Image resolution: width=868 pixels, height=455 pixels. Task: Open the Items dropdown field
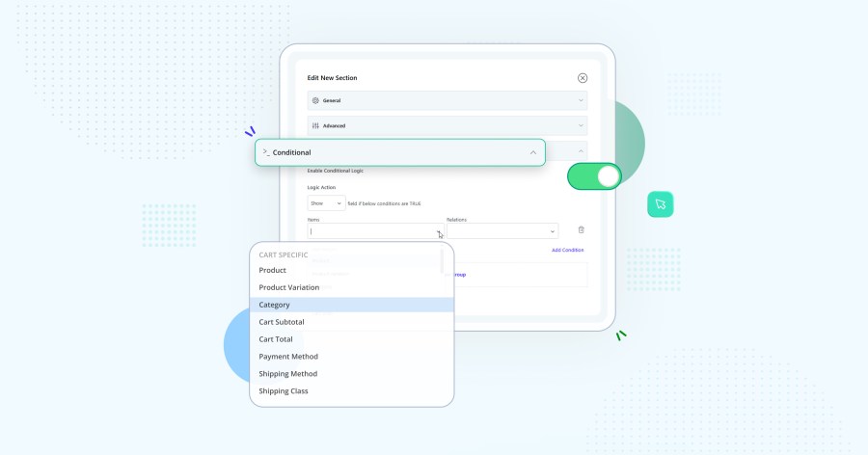coord(375,231)
